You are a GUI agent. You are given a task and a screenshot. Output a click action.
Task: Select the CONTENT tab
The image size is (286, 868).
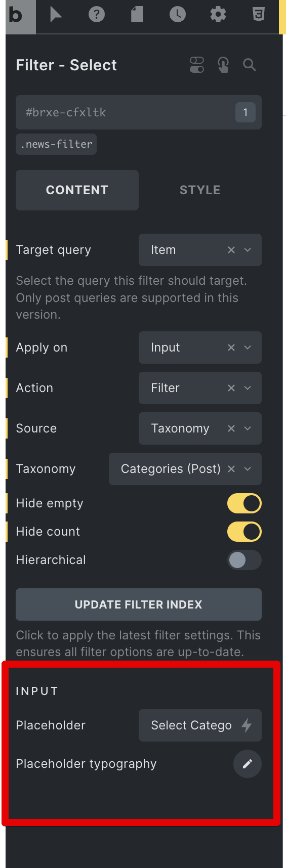pyautogui.click(x=77, y=190)
